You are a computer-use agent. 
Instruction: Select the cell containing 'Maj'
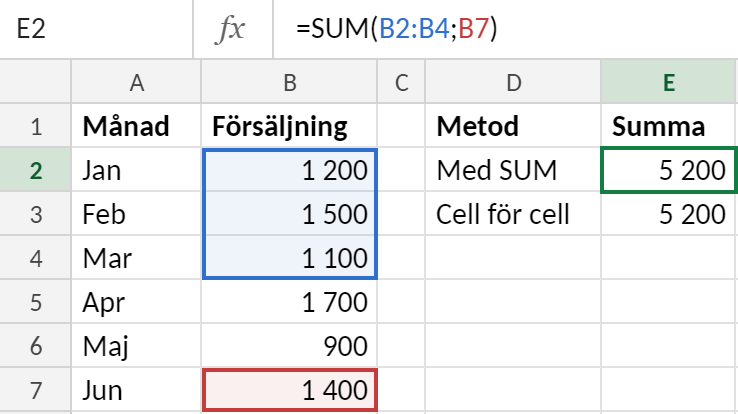pos(136,345)
